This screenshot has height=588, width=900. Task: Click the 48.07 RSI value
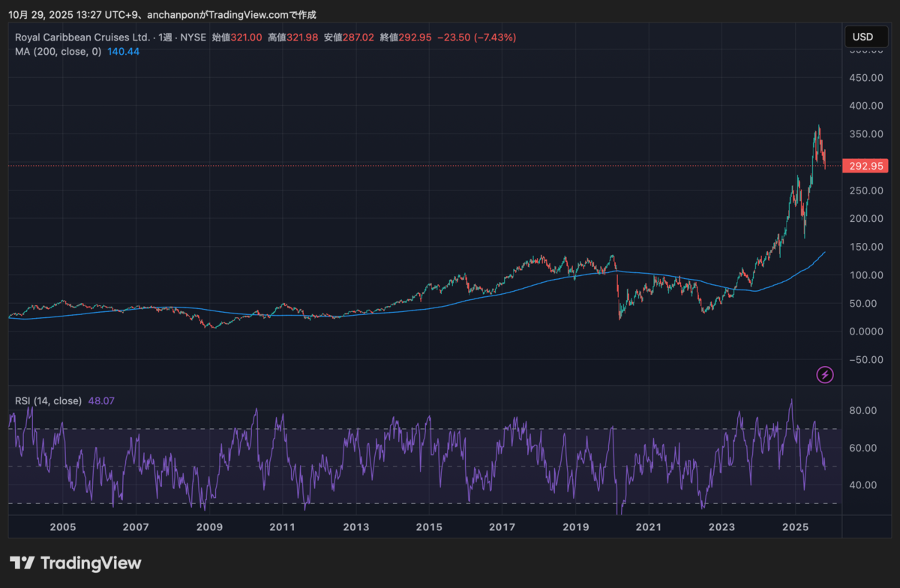(101, 401)
